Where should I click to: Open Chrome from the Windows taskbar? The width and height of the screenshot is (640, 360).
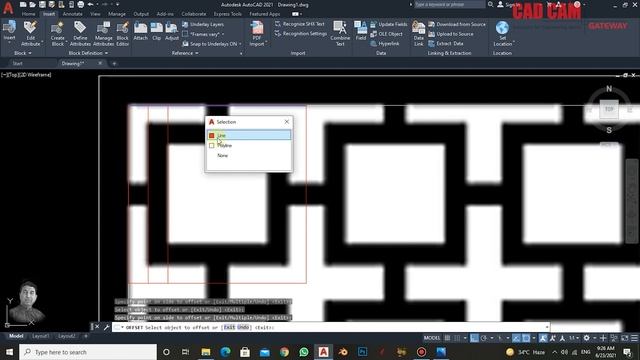pyautogui.click(x=284, y=352)
